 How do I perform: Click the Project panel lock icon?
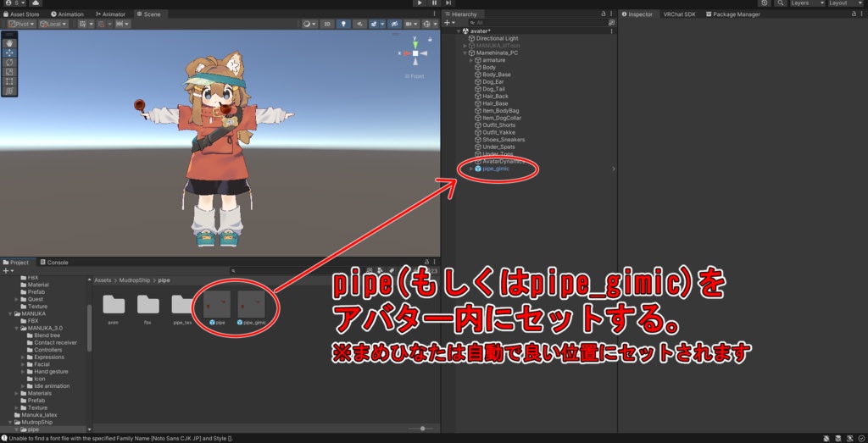tap(427, 262)
